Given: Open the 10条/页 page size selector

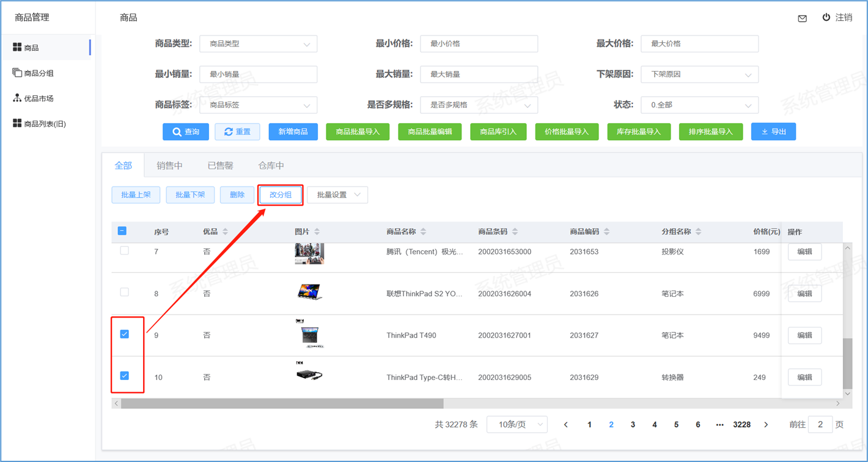Looking at the screenshot, I should [517, 425].
